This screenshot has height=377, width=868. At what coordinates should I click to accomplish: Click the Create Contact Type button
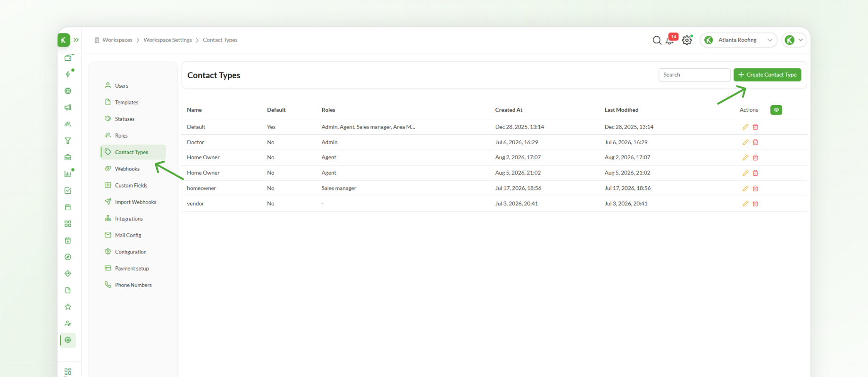pyautogui.click(x=767, y=75)
